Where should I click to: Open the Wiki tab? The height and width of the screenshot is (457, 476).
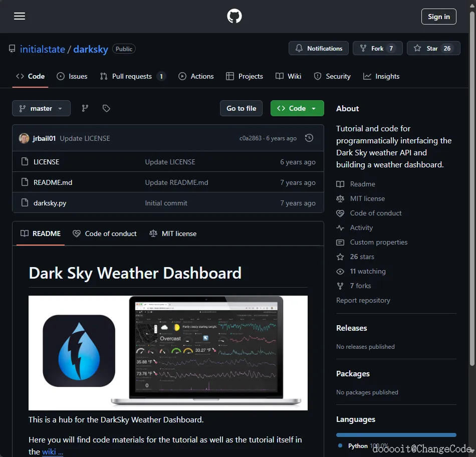pos(288,76)
